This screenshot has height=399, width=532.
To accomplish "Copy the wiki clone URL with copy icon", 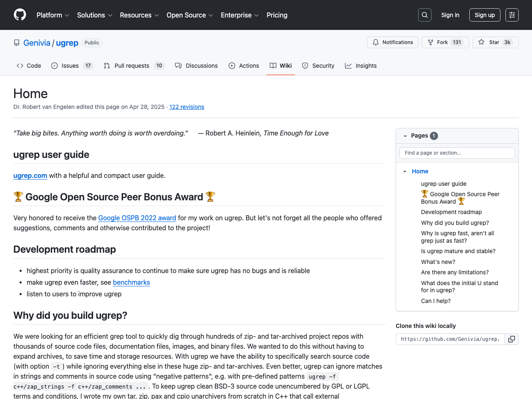I will pyautogui.click(x=511, y=339).
